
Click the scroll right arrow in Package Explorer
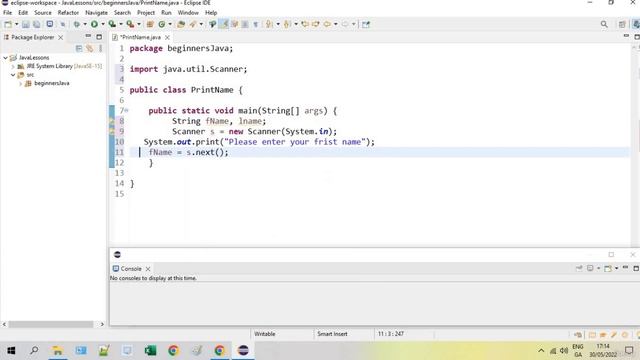click(x=102, y=324)
